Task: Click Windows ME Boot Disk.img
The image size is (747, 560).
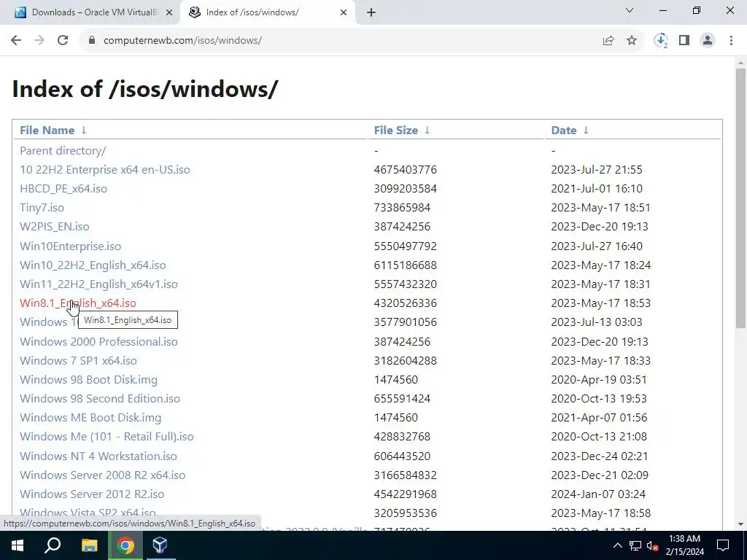Action: pyautogui.click(x=90, y=418)
